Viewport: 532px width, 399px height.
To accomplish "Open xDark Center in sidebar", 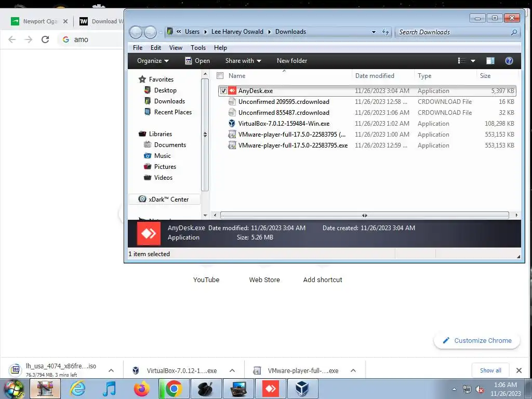I will coord(164,199).
